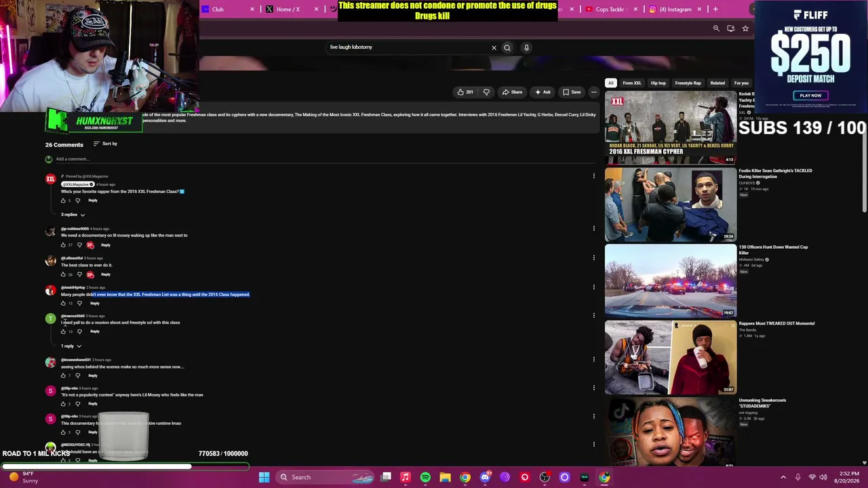The image size is (868, 488).
Task: Like 'The best class to ever do it' comment
Action: [x=64, y=274]
